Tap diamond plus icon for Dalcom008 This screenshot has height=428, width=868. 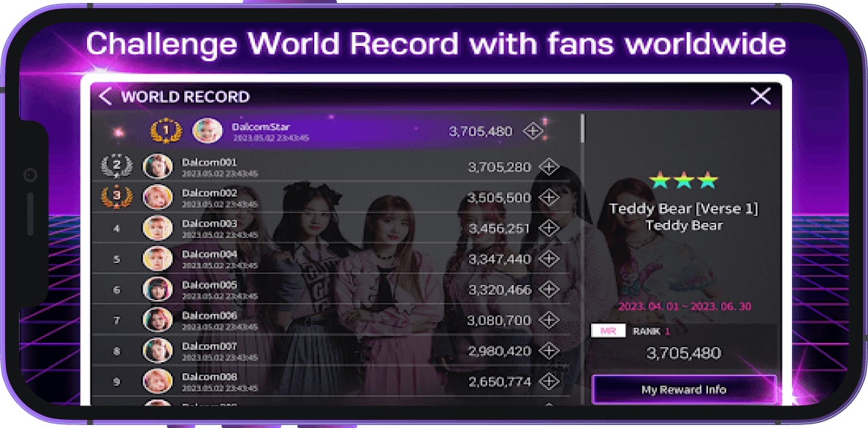pos(549,381)
